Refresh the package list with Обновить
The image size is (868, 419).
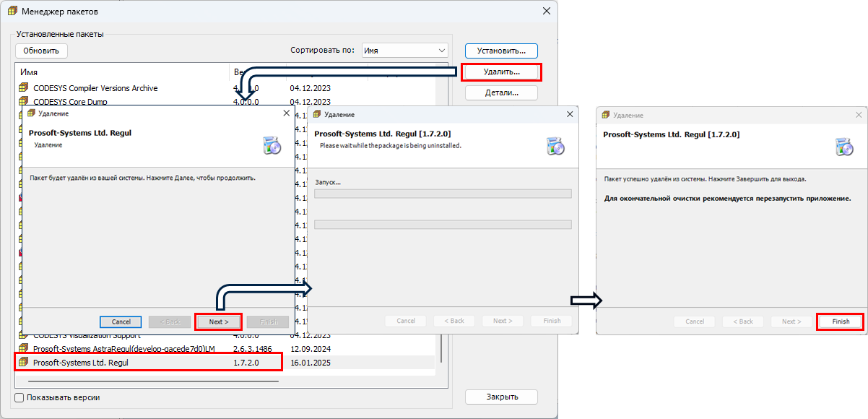click(41, 51)
